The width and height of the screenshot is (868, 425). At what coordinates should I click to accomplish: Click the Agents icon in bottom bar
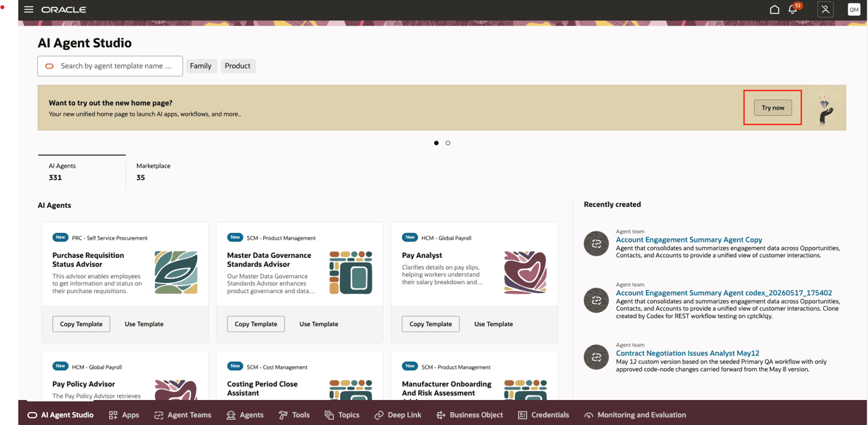(231, 415)
